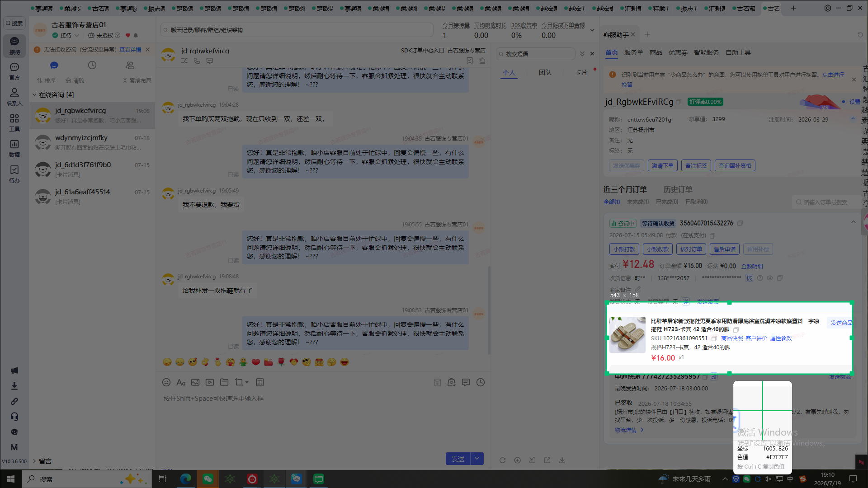
Task: Open the calculator icon in chat toolbar
Action: (260, 382)
